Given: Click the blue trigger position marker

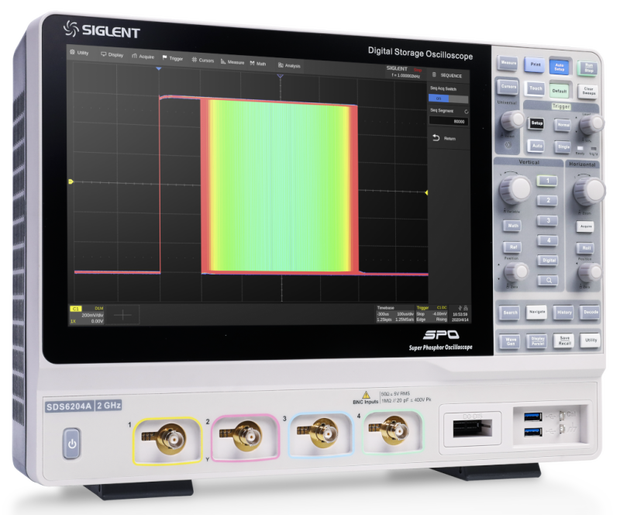Looking at the screenshot, I should [x=159, y=69].
